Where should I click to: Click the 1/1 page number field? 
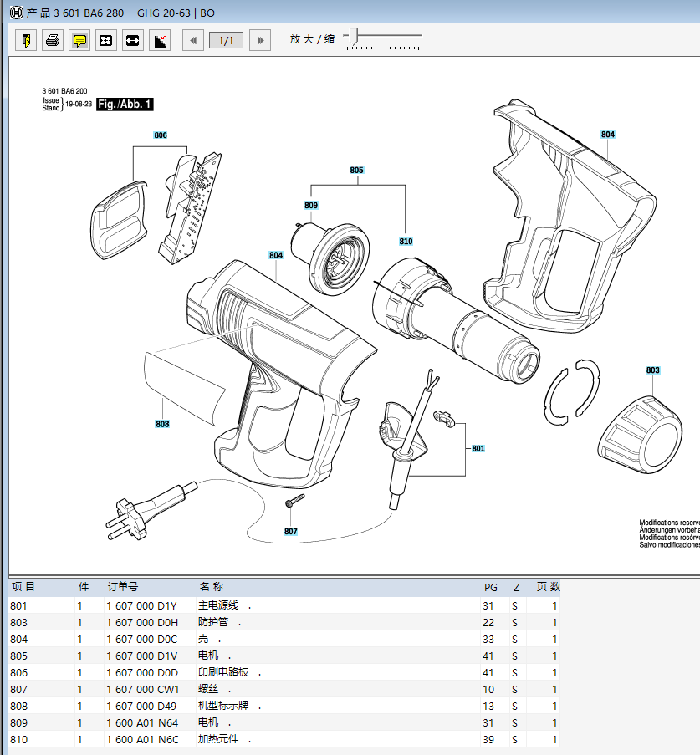point(226,40)
